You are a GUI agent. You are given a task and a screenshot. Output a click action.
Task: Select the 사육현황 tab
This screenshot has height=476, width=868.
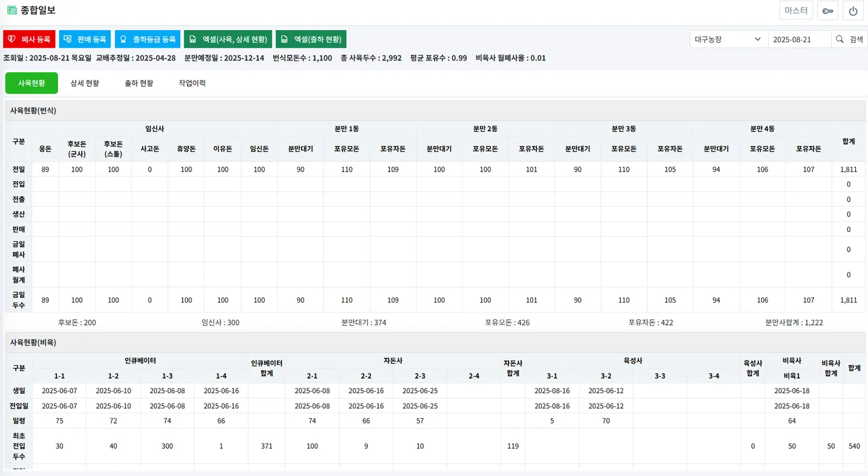31,83
